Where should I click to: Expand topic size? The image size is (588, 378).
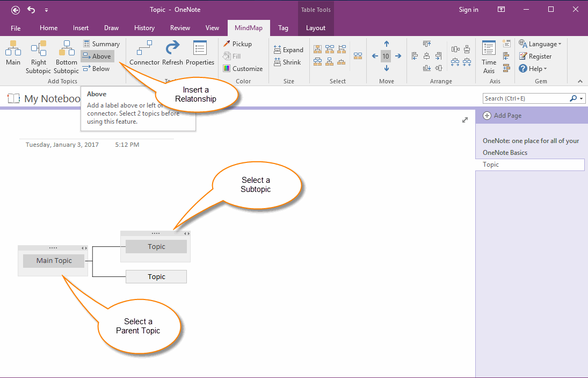coord(288,50)
